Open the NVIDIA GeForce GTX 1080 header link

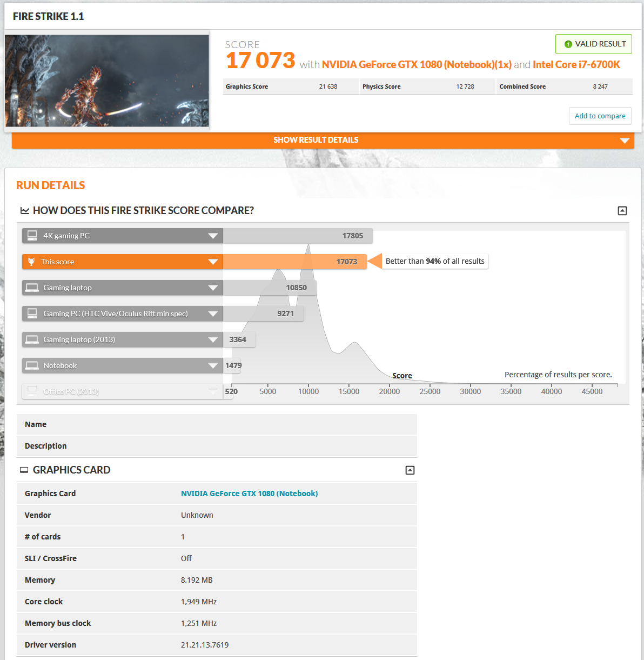pos(417,64)
